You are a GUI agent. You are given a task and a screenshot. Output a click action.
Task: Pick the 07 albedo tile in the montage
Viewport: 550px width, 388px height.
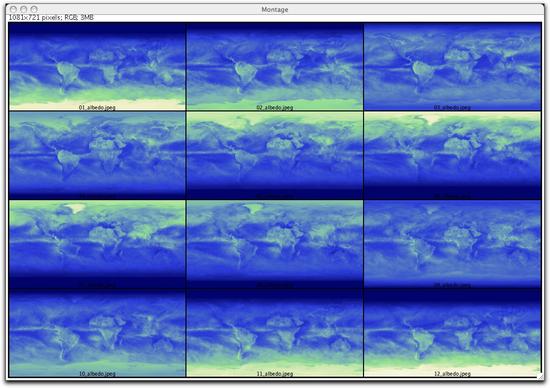[x=97, y=244]
